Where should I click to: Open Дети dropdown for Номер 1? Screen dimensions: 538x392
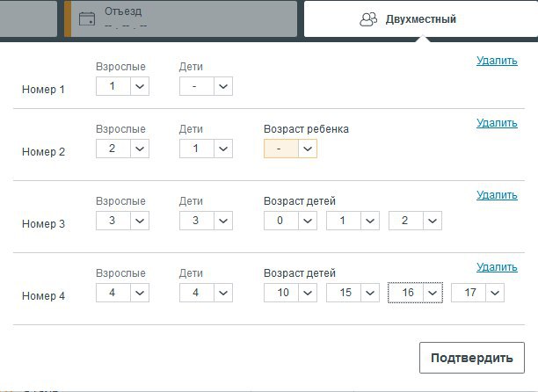click(206, 86)
